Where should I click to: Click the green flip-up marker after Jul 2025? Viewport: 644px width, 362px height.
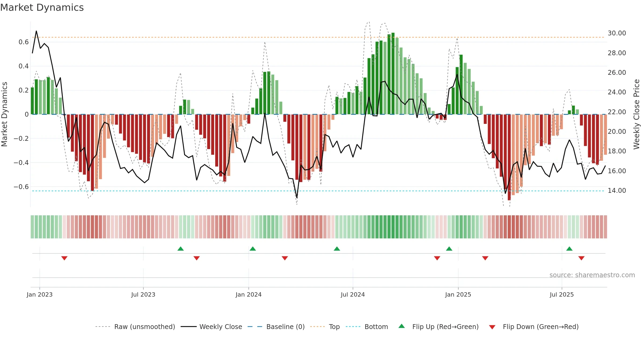pos(569,249)
